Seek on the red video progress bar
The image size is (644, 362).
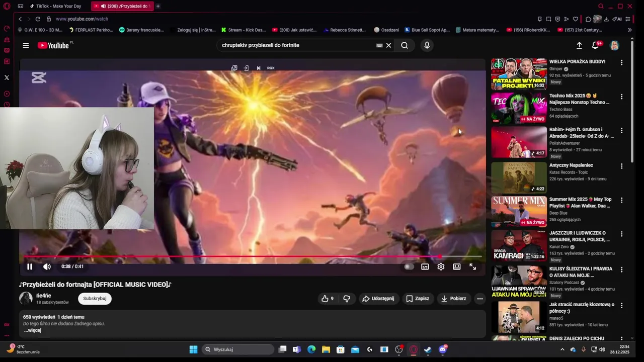253,257
